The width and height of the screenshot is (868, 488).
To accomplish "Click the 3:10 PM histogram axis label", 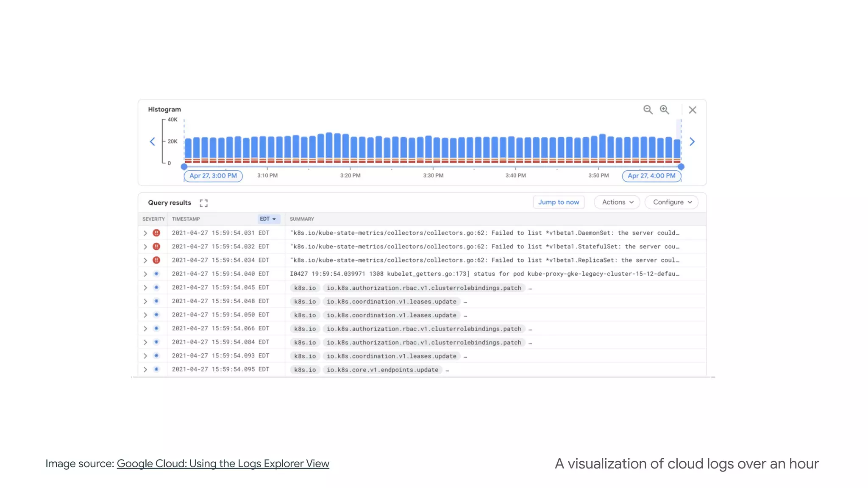I will pyautogui.click(x=267, y=175).
